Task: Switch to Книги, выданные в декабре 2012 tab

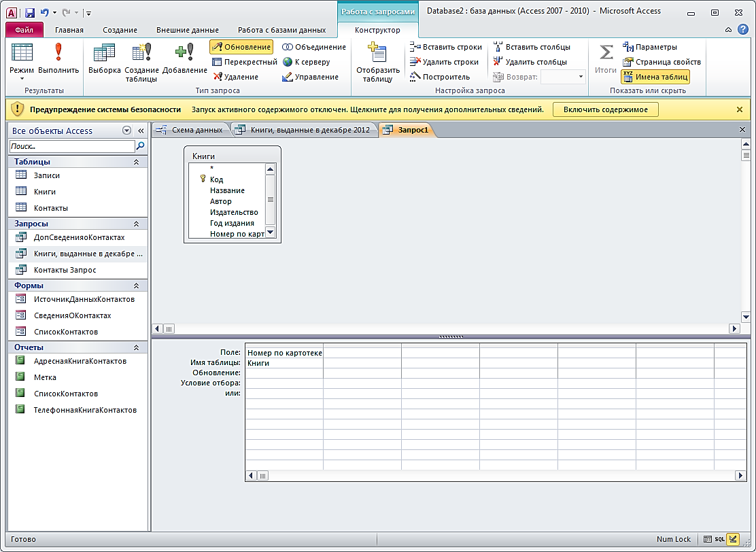Action: point(305,130)
